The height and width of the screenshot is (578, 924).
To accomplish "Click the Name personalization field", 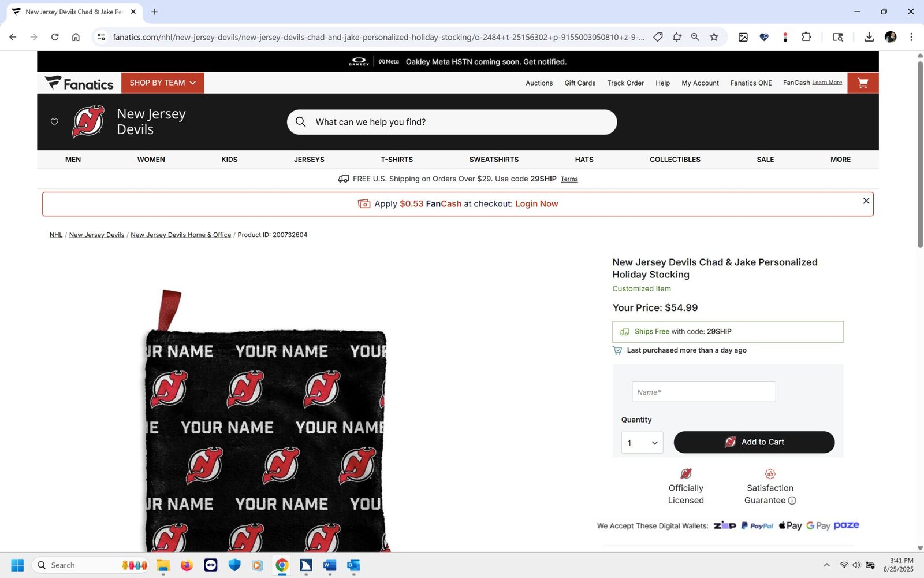I will (x=703, y=392).
